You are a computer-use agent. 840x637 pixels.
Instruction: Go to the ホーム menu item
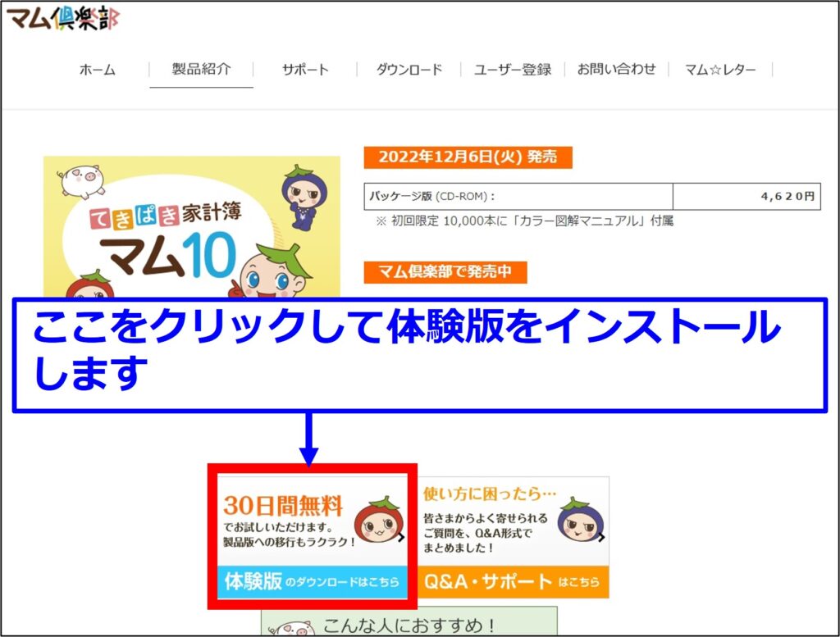97,70
